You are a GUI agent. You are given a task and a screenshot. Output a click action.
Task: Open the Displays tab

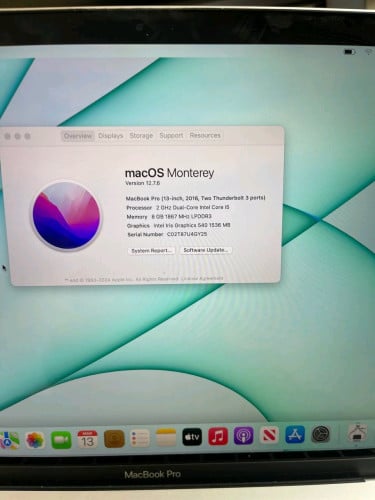pos(111,136)
